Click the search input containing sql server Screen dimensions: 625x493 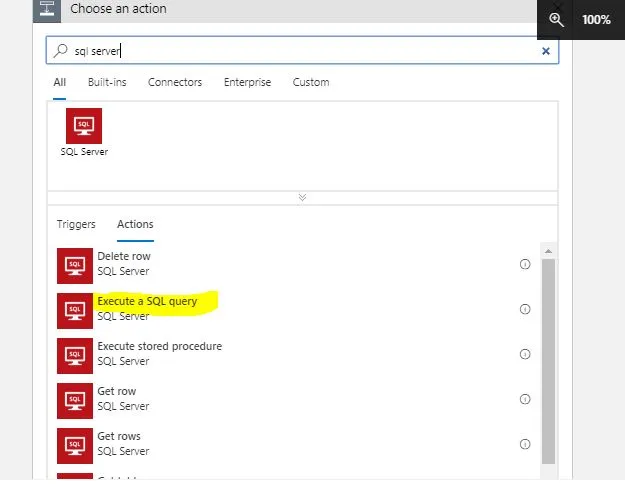tap(302, 50)
